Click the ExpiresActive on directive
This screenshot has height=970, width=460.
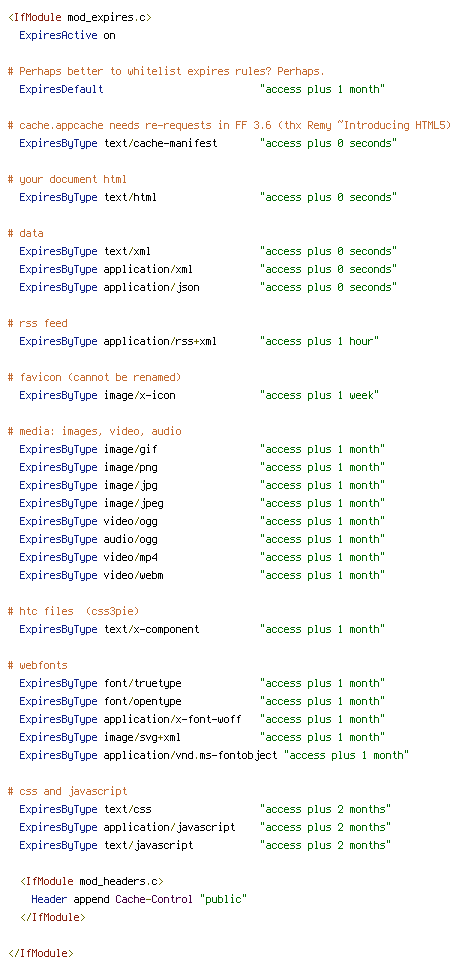coord(67,35)
